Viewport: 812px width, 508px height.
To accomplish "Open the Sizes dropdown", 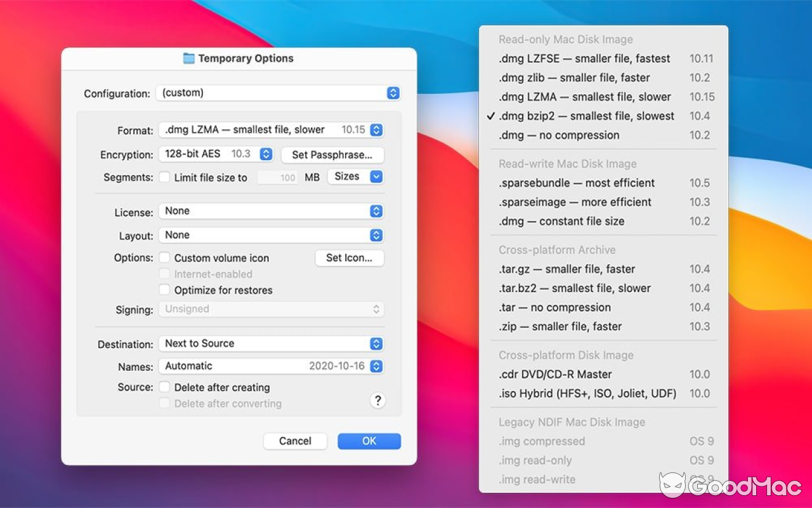I will (x=355, y=177).
